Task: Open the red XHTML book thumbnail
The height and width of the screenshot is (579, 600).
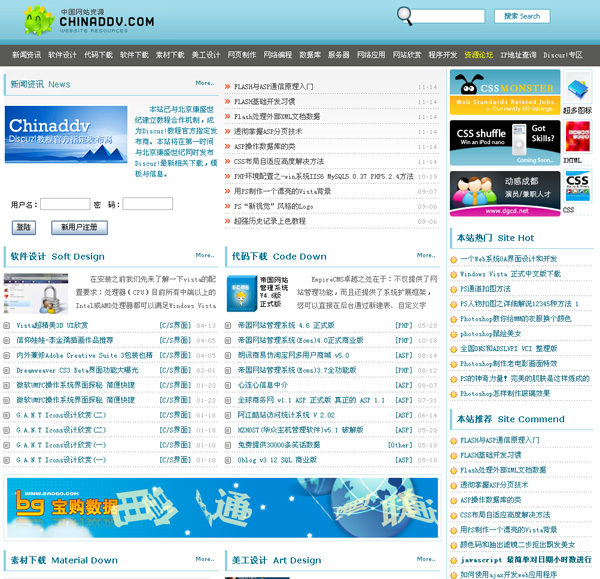Action: (x=577, y=137)
